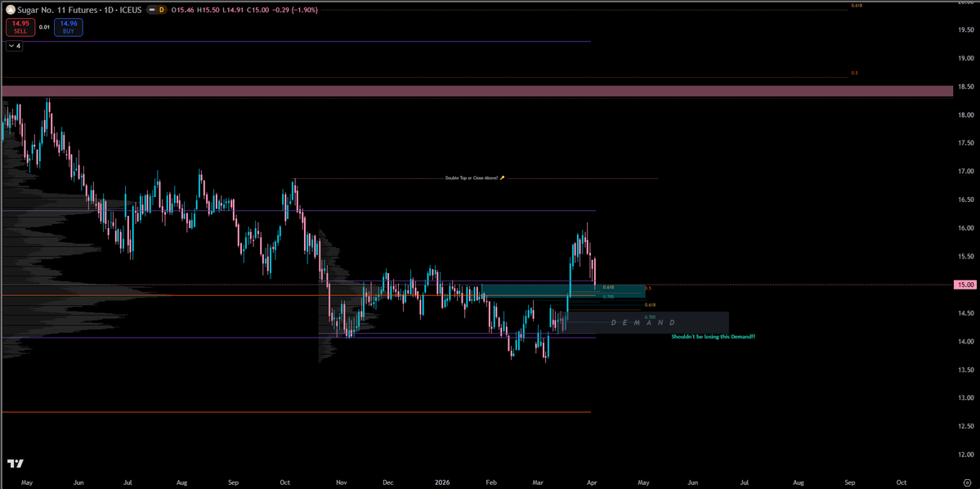The height and width of the screenshot is (489, 980).
Task: Select the orange horizontal line near 12.75
Action: pos(296,412)
